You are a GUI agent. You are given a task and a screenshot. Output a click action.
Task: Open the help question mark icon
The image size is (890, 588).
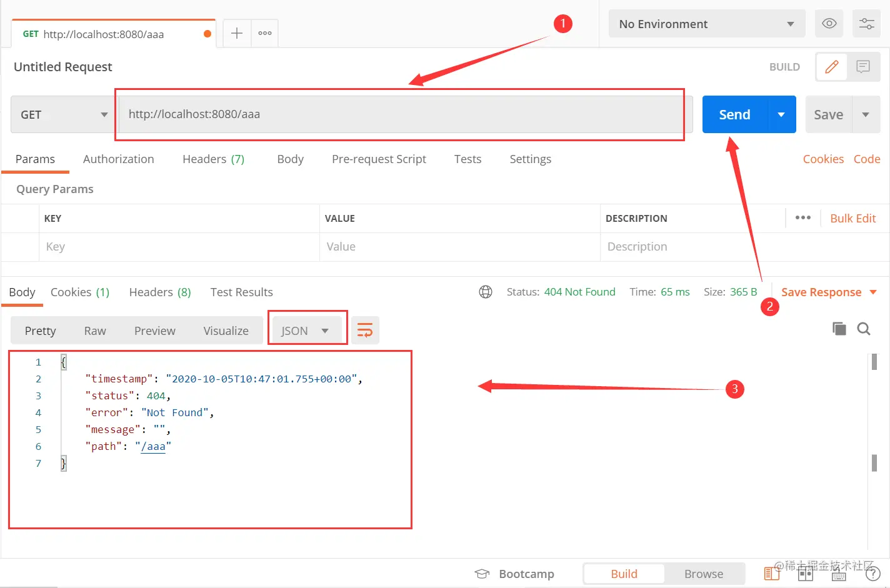coord(872,574)
